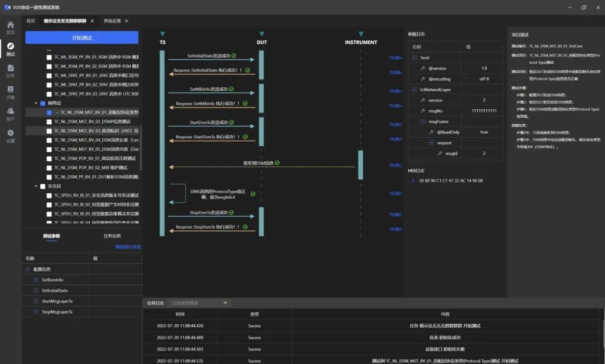Close the 界面设置 tab

[x=127, y=21]
